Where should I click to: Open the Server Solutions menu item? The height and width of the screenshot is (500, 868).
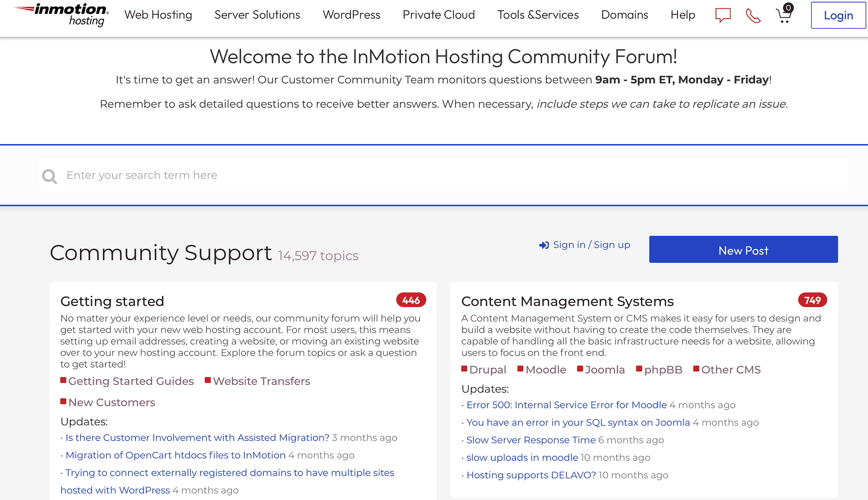point(257,15)
